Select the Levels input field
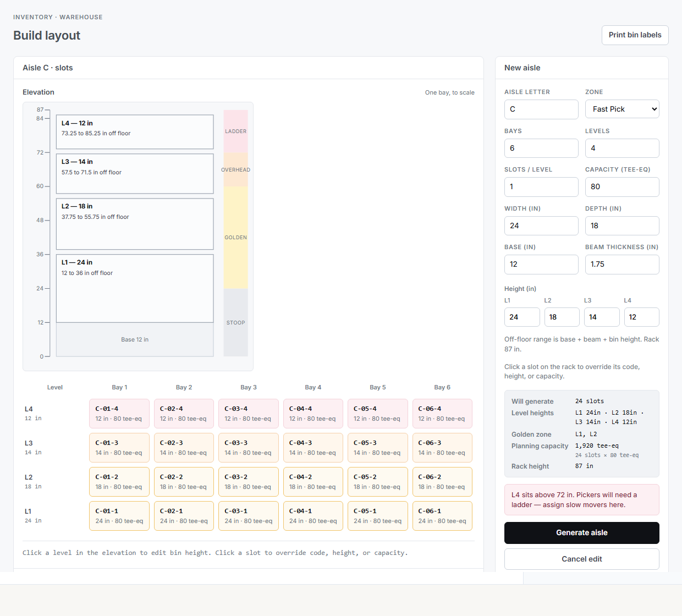The width and height of the screenshot is (682, 616). (x=622, y=148)
